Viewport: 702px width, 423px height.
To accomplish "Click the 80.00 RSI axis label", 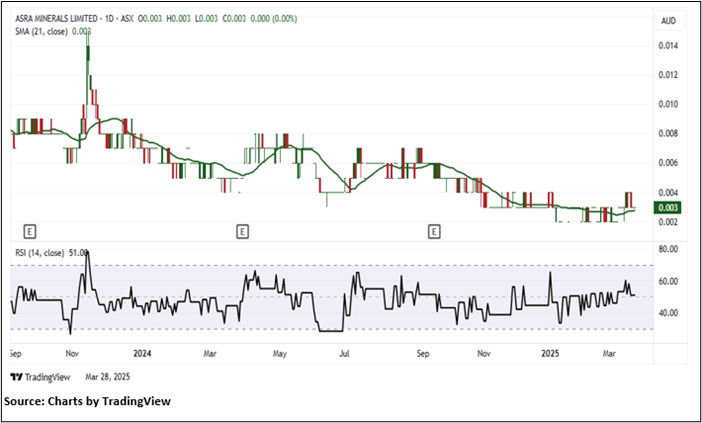I will [668, 249].
